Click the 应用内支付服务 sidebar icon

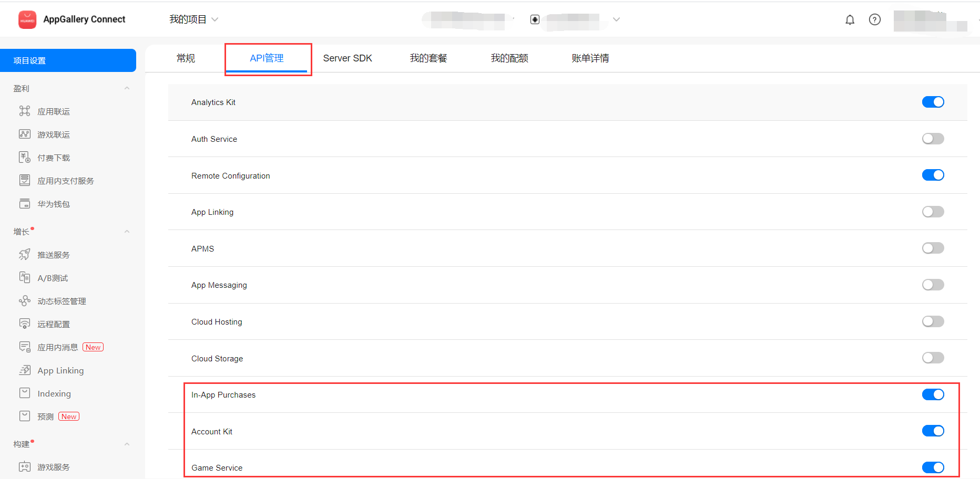pyautogui.click(x=25, y=180)
